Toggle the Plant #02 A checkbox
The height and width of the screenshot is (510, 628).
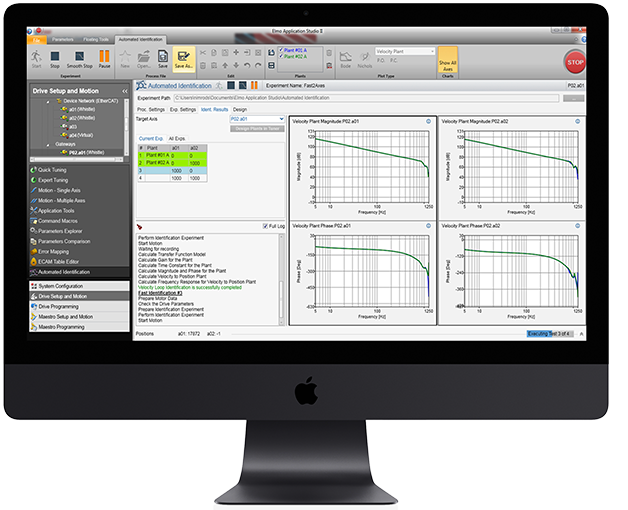(x=281, y=56)
